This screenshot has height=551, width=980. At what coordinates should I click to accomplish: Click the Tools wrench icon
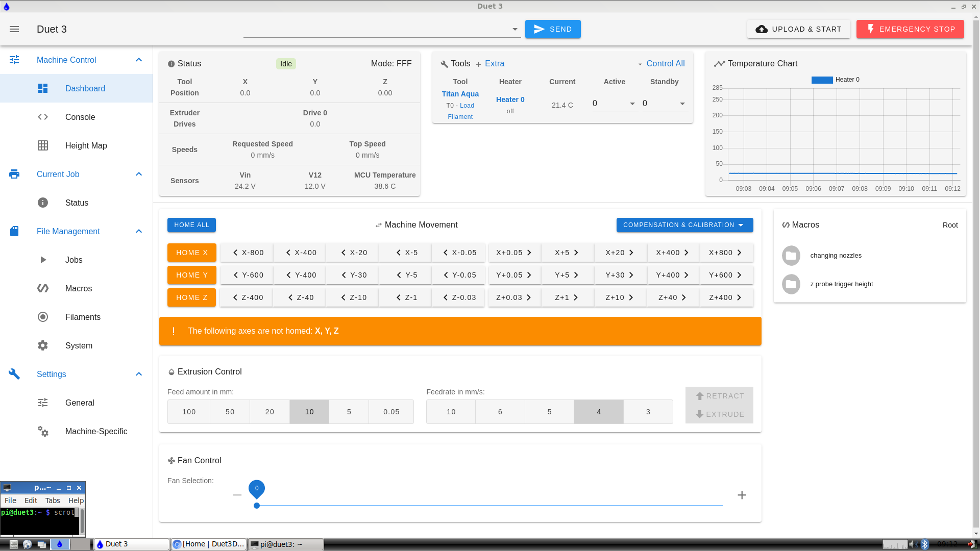point(444,64)
